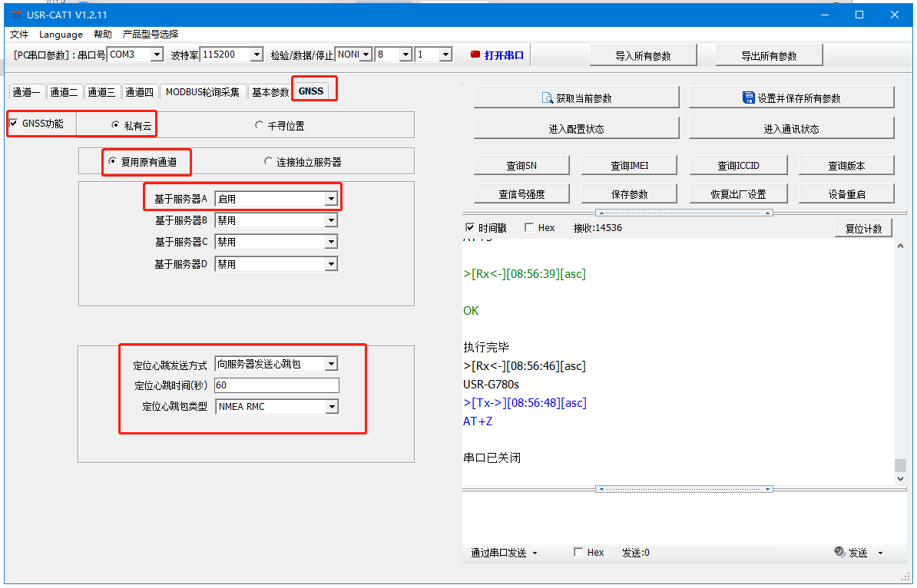Open the 基于服务器D dropdown
This screenshot has height=588, width=917.
[331, 264]
